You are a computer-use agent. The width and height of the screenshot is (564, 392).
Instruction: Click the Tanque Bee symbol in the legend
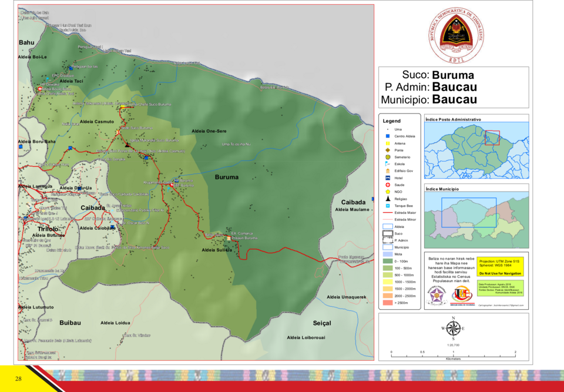coord(388,206)
